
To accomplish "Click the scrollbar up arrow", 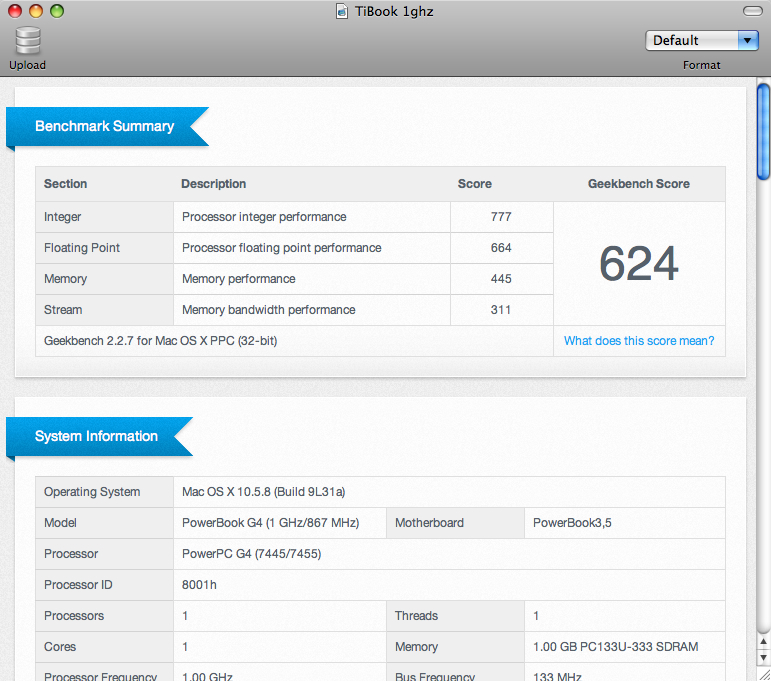I will point(763,641).
